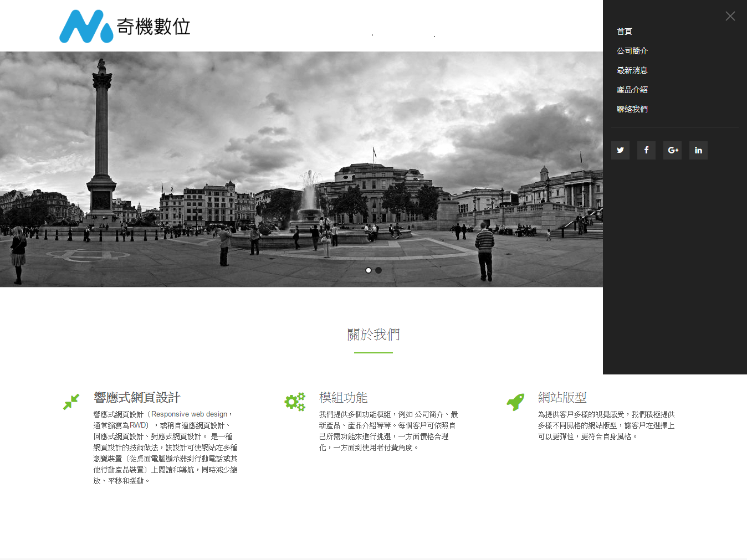Open the 聯絡我們 menu link
The height and width of the screenshot is (560, 747).
pos(632,109)
